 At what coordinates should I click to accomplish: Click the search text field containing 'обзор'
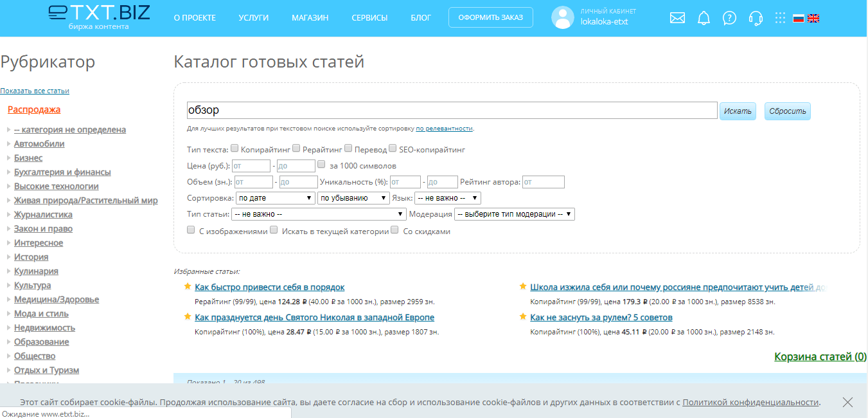click(x=452, y=111)
